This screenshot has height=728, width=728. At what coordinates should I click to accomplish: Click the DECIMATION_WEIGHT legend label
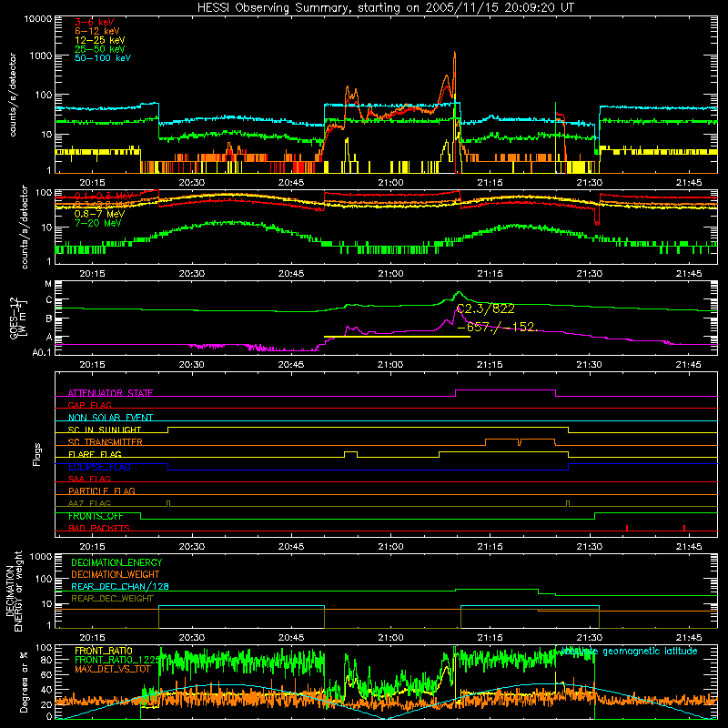(x=116, y=574)
